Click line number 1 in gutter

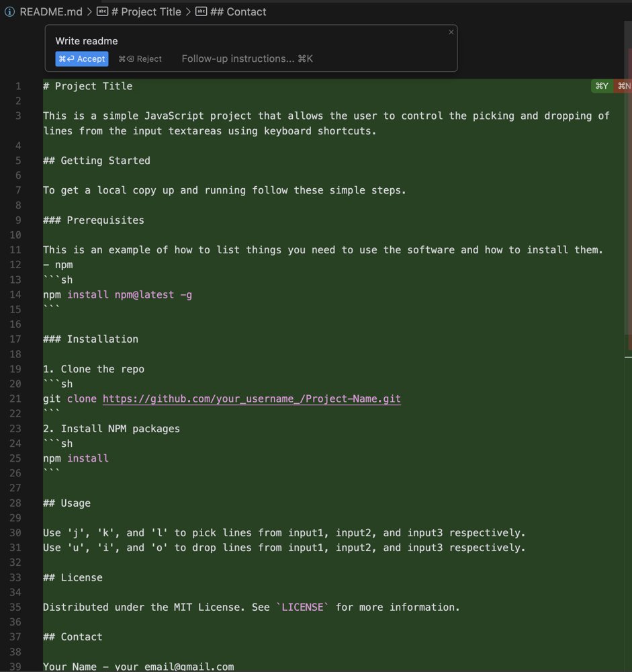point(18,86)
